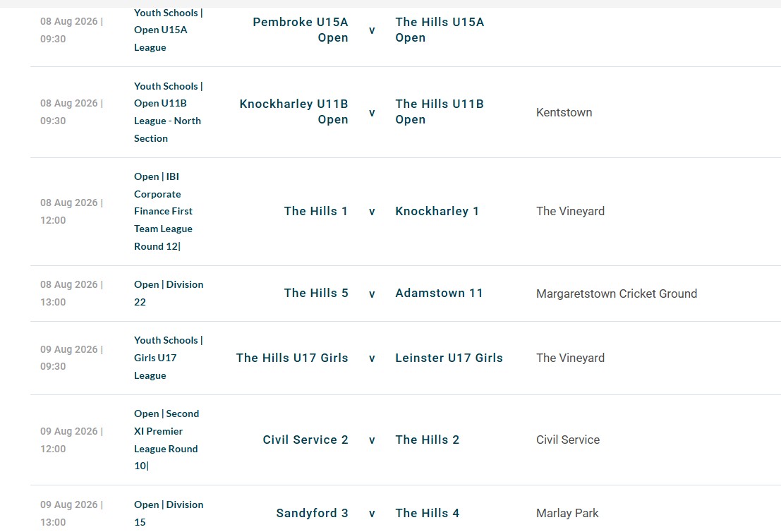The height and width of the screenshot is (532, 781).
Task: Open The Hills U11B Open team page
Action: click(x=440, y=111)
